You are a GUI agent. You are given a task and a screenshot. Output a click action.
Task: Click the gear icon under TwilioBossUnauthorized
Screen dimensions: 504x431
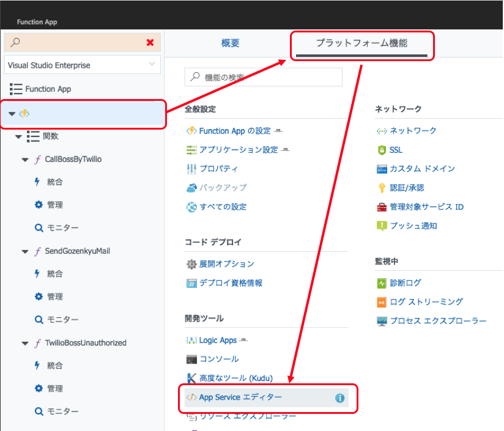(x=39, y=388)
